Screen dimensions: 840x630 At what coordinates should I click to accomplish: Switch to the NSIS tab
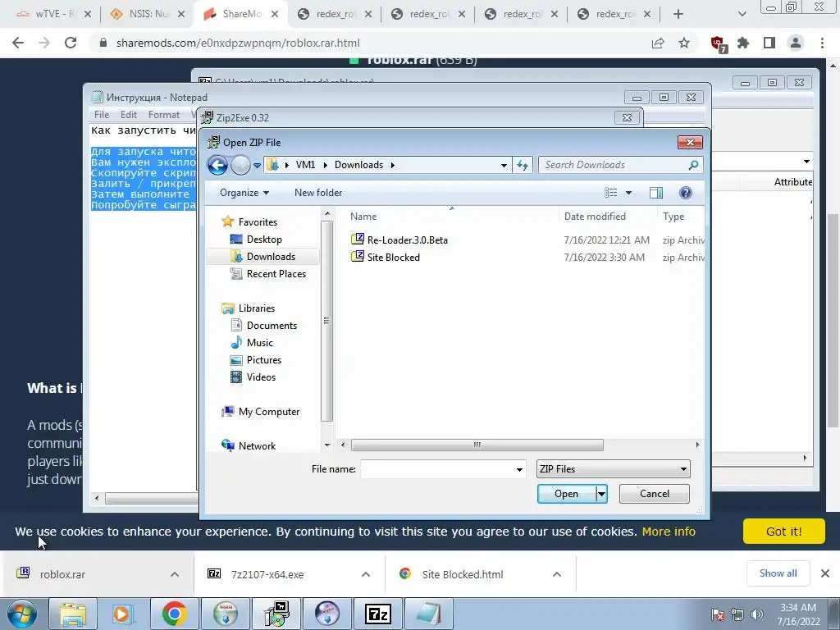146,14
